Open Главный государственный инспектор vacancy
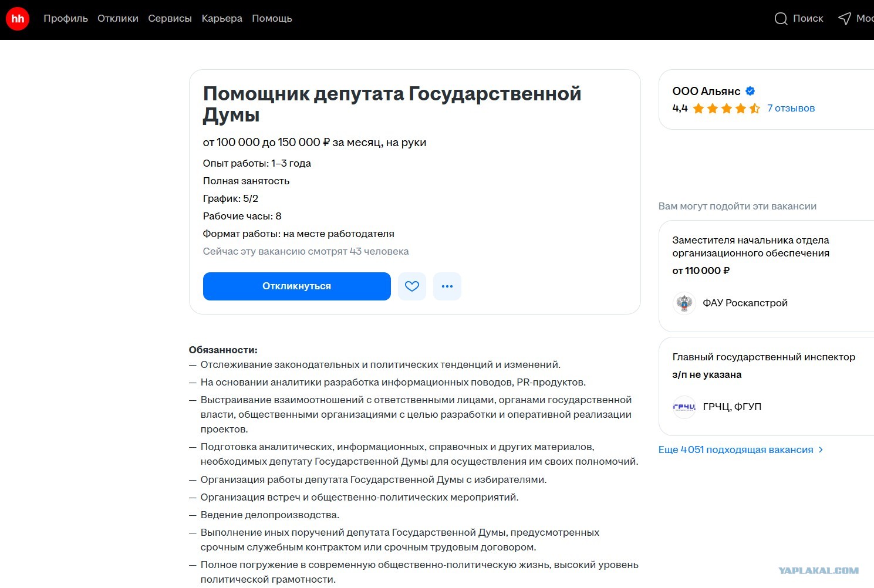This screenshot has height=588, width=874. point(764,357)
